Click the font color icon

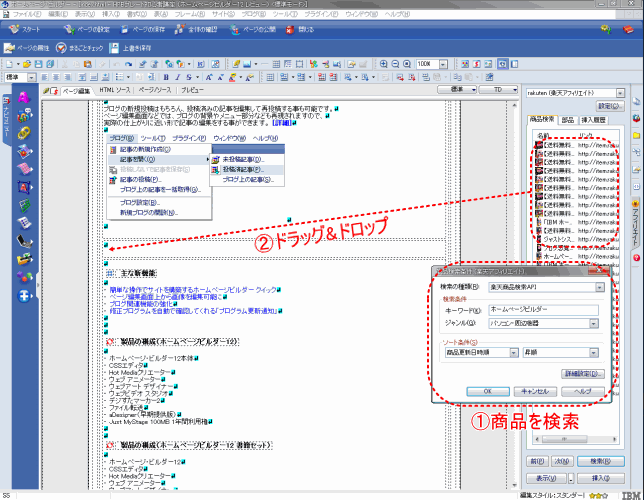(x=232, y=77)
